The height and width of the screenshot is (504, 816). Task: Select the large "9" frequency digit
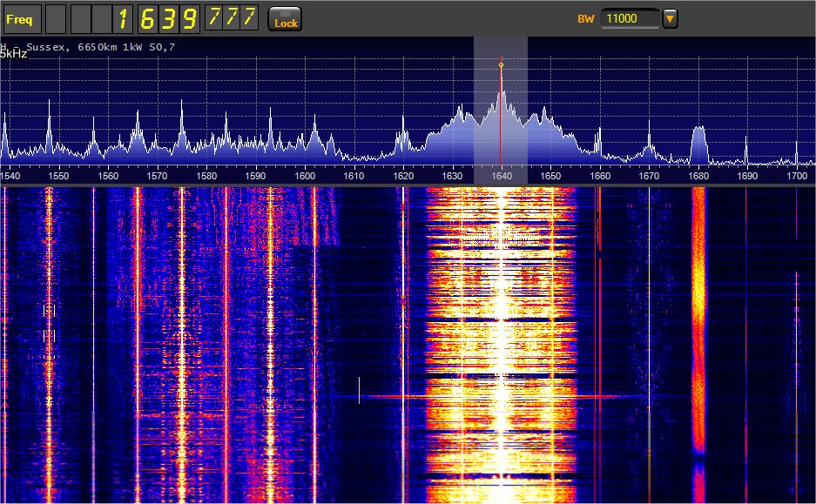click(190, 18)
